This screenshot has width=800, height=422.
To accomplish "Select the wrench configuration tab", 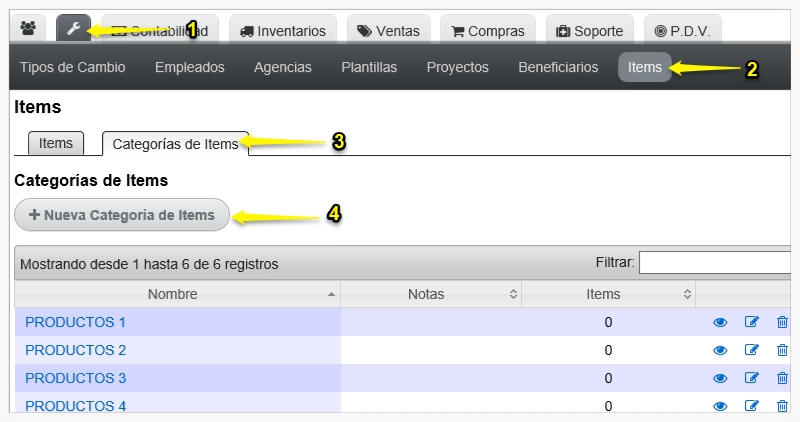I will [73, 29].
